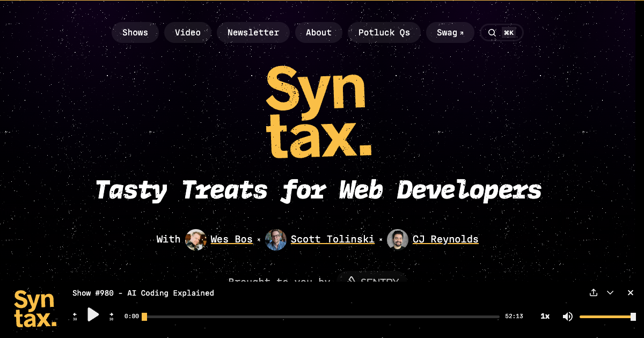
Task: Click CJ Reynolds's avatar photo
Action: (x=398, y=239)
